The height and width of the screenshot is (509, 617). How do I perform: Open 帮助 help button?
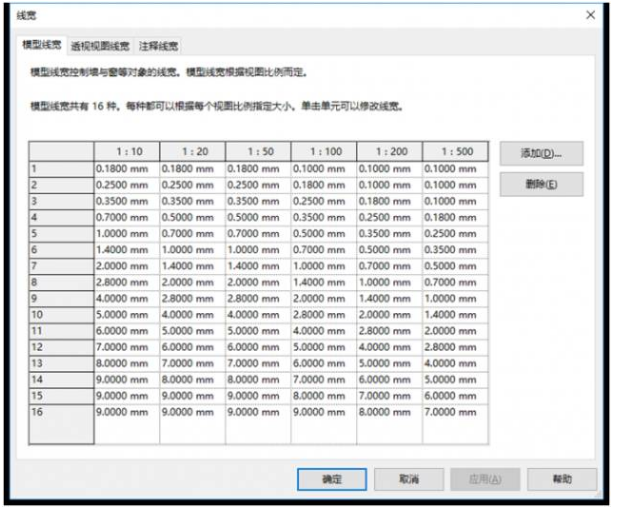pos(562,479)
